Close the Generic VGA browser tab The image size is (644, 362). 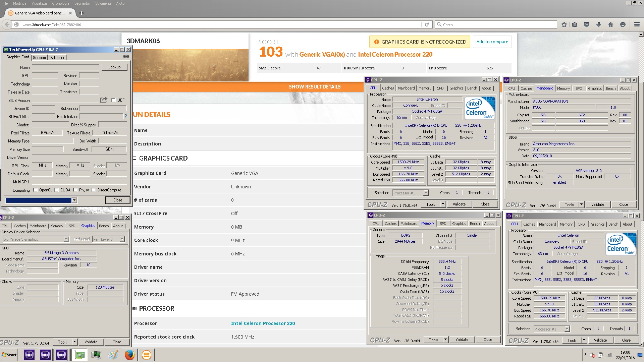70,13
